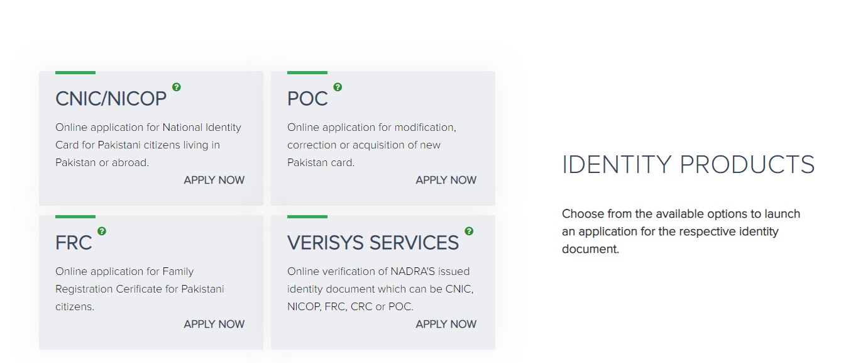The image size is (868, 363).
Task: Apply now for CNIC/NICOP
Action: tap(214, 180)
